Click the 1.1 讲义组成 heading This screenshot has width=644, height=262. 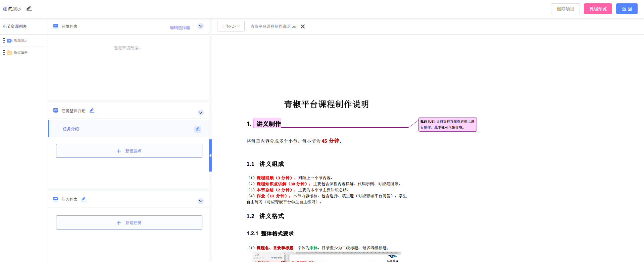(265, 164)
